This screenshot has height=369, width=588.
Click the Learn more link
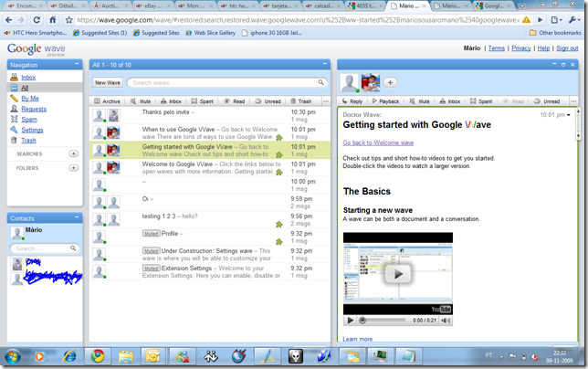point(357,339)
